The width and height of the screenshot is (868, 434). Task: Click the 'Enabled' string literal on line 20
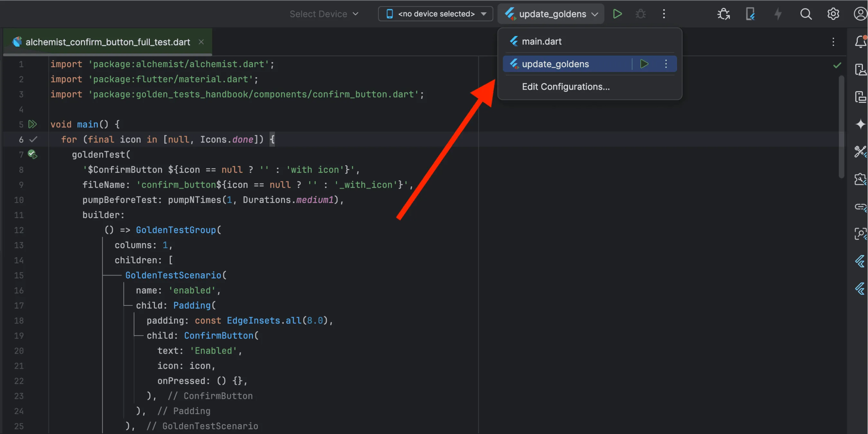(x=213, y=350)
